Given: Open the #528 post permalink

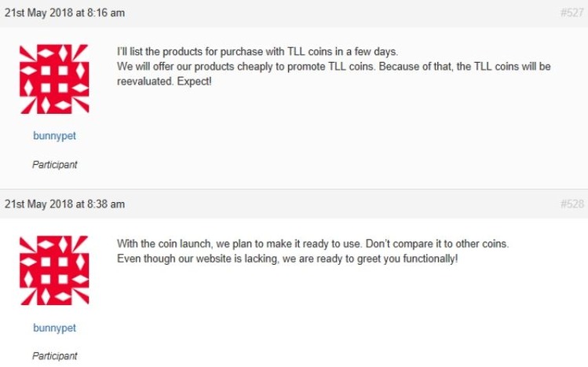Looking at the screenshot, I should click(572, 204).
